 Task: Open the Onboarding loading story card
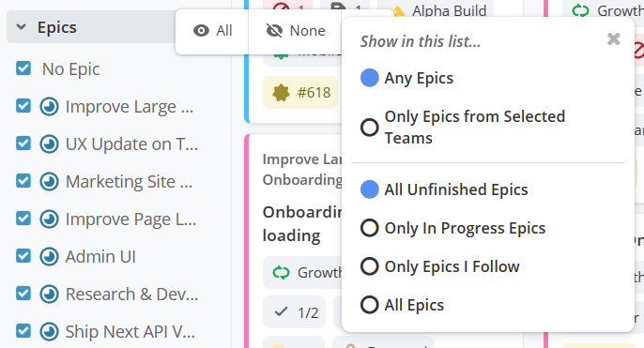(x=302, y=223)
